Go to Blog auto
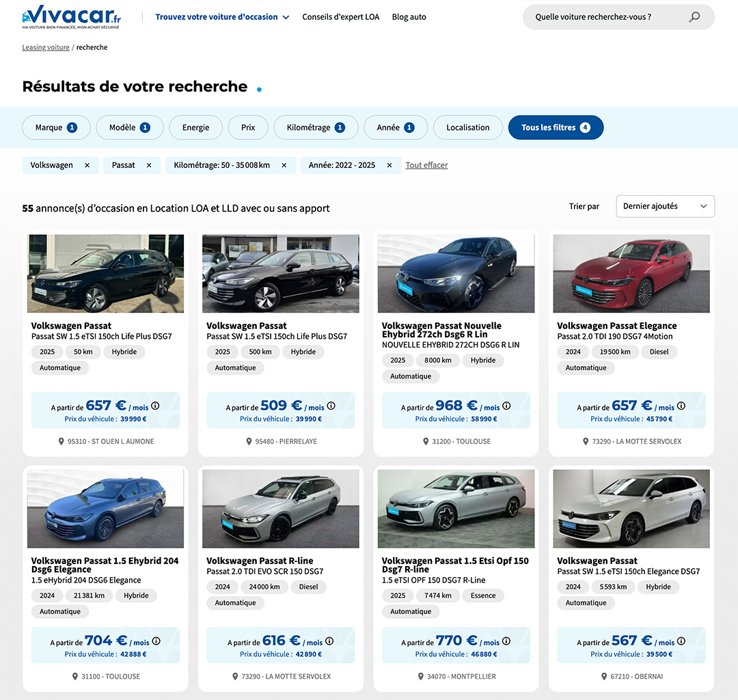Image resolution: width=738 pixels, height=700 pixels. (x=409, y=17)
